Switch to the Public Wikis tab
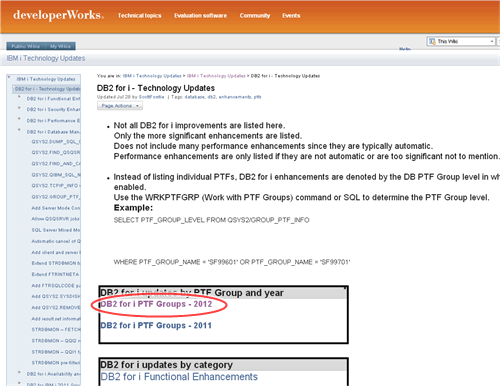 coord(26,46)
